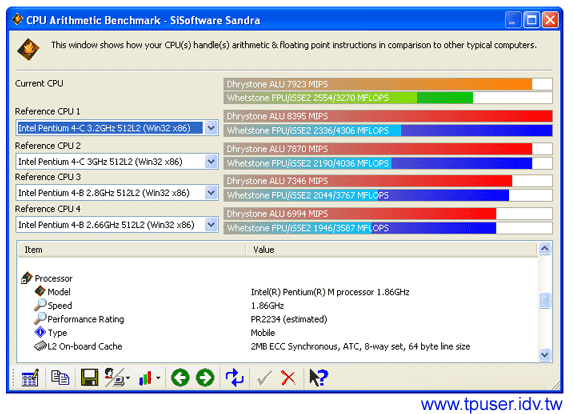Click the green back arrow
574x414 pixels.
pyautogui.click(x=180, y=378)
